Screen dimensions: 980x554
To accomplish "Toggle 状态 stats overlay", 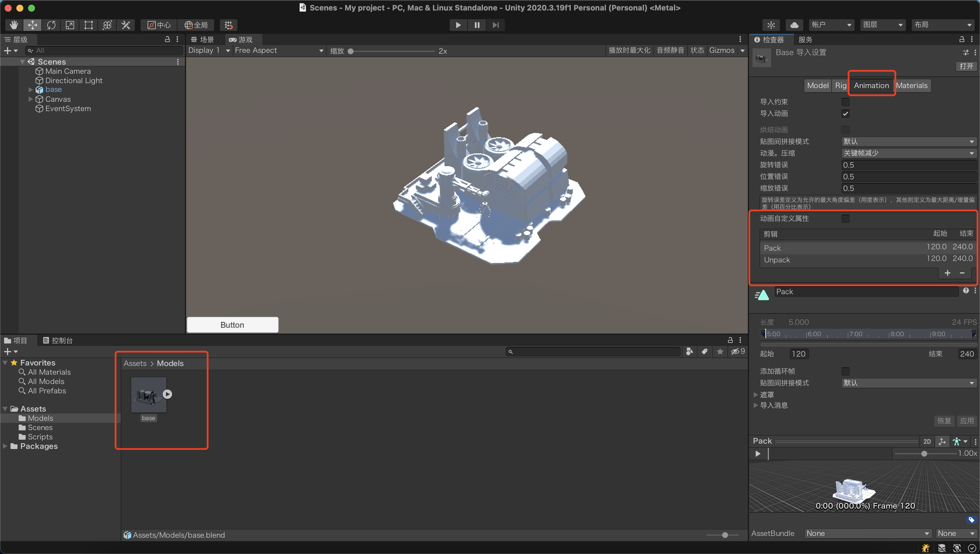I will pos(697,51).
